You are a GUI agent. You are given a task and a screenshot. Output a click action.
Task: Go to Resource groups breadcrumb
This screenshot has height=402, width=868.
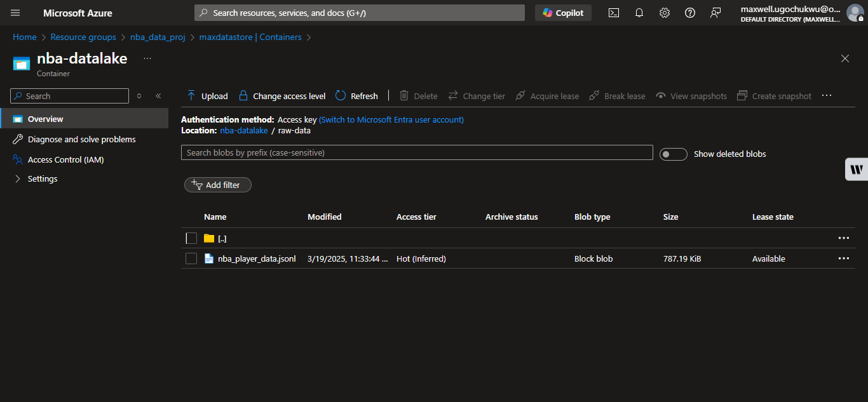tap(83, 37)
